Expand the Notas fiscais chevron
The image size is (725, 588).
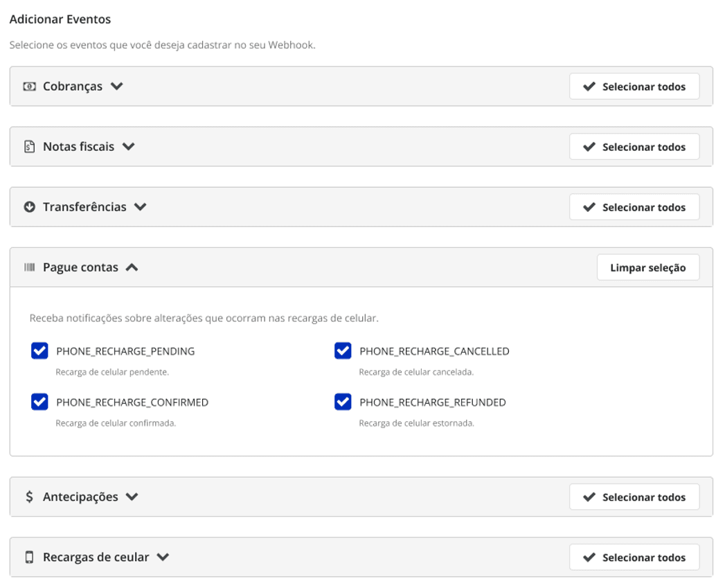(x=129, y=147)
